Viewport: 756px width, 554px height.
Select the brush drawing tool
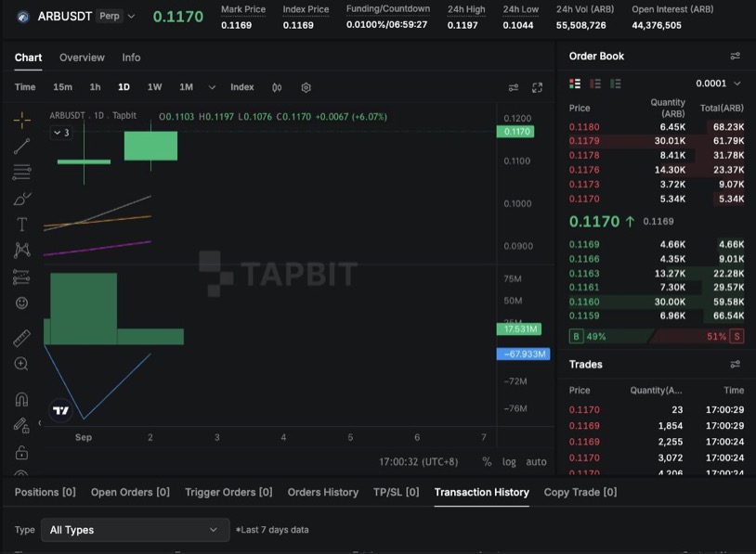21,199
